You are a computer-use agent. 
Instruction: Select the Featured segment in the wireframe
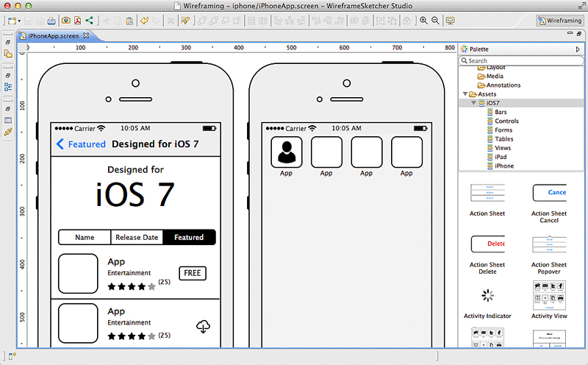pyautogui.click(x=189, y=238)
